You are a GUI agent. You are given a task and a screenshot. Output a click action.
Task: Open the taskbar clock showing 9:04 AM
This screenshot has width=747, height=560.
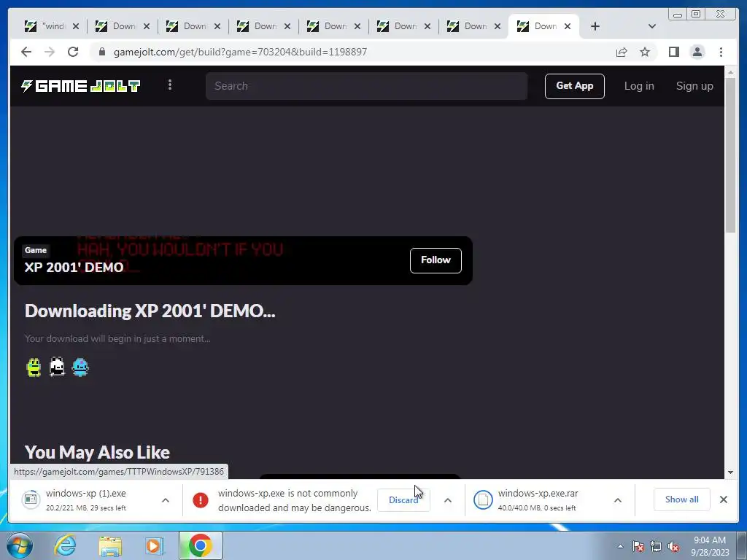(710, 546)
